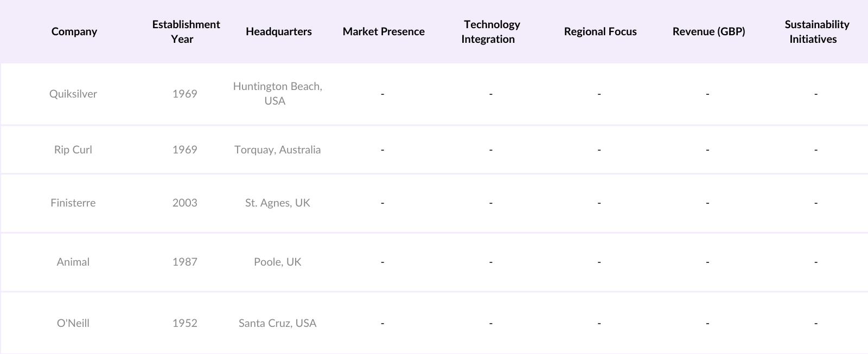Click the Regional Focus column header

click(x=600, y=31)
